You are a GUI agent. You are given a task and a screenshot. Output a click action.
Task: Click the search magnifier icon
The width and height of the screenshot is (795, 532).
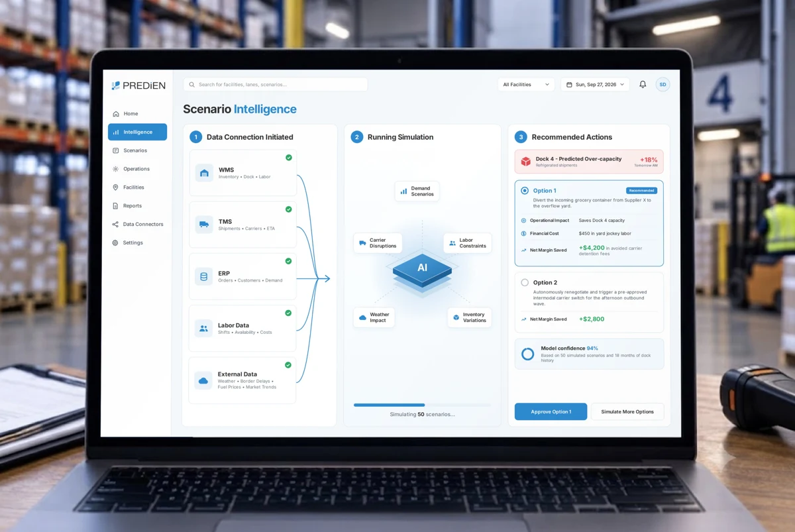click(192, 85)
